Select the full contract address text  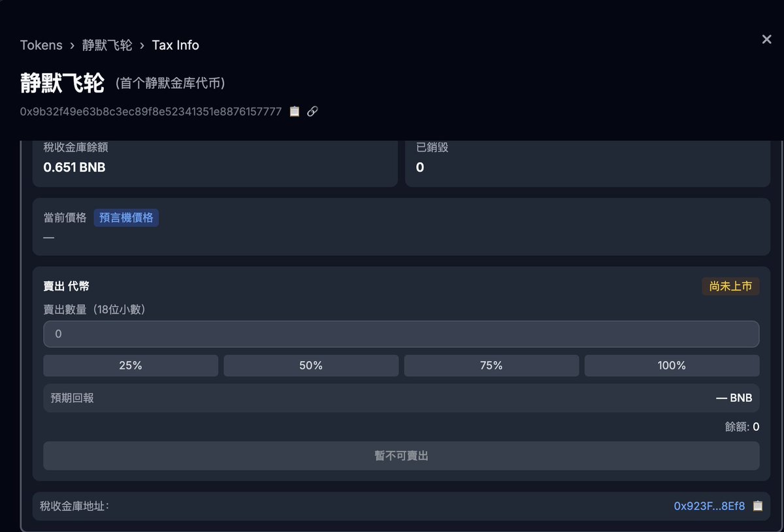[x=151, y=112]
